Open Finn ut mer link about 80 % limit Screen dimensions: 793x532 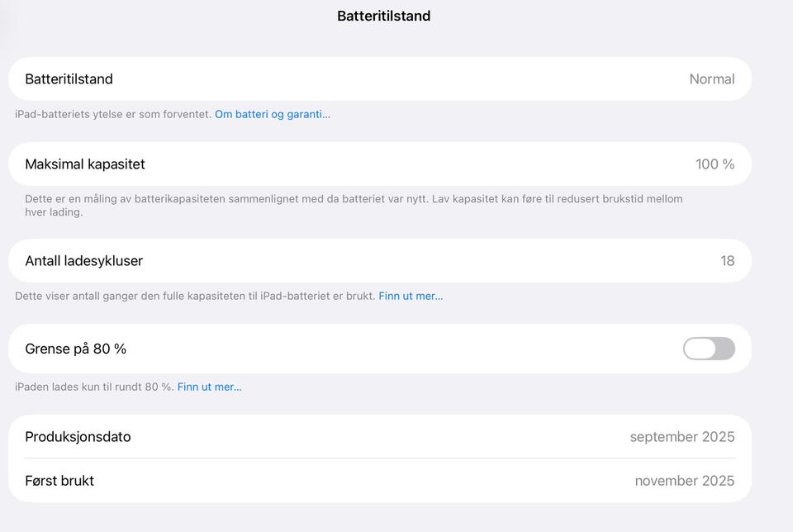tap(209, 387)
